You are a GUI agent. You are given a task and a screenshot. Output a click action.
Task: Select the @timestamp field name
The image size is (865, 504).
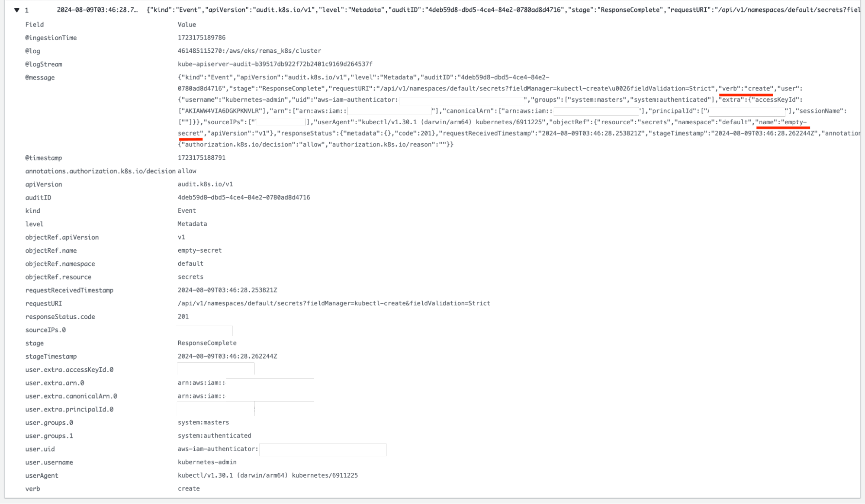(x=44, y=158)
